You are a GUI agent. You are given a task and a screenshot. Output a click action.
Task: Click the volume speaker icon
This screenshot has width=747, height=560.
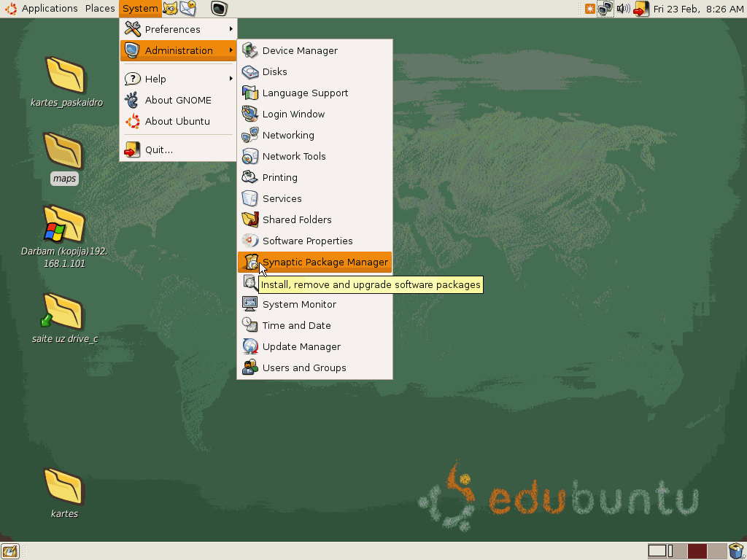(x=623, y=9)
